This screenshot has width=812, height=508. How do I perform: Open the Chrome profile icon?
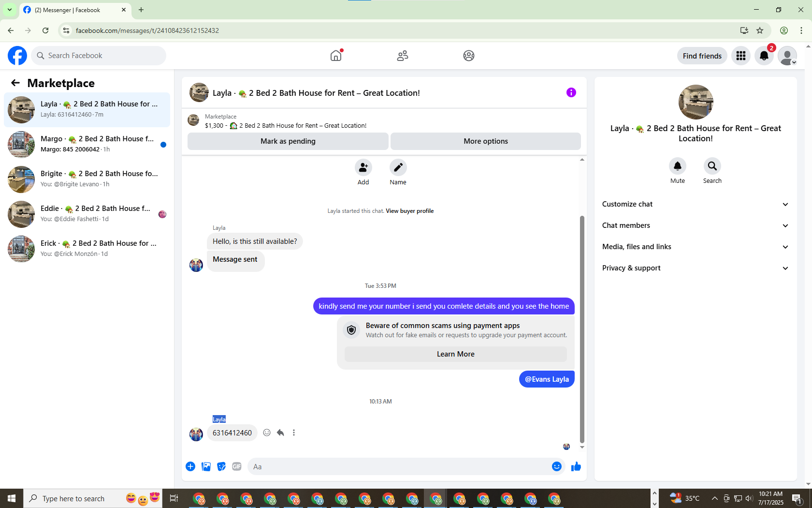pos(784,30)
